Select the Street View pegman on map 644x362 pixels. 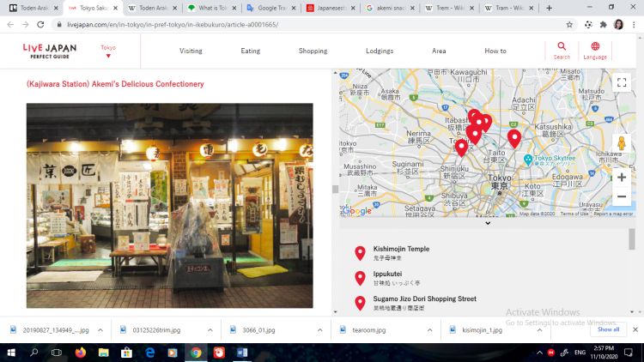coord(622,143)
